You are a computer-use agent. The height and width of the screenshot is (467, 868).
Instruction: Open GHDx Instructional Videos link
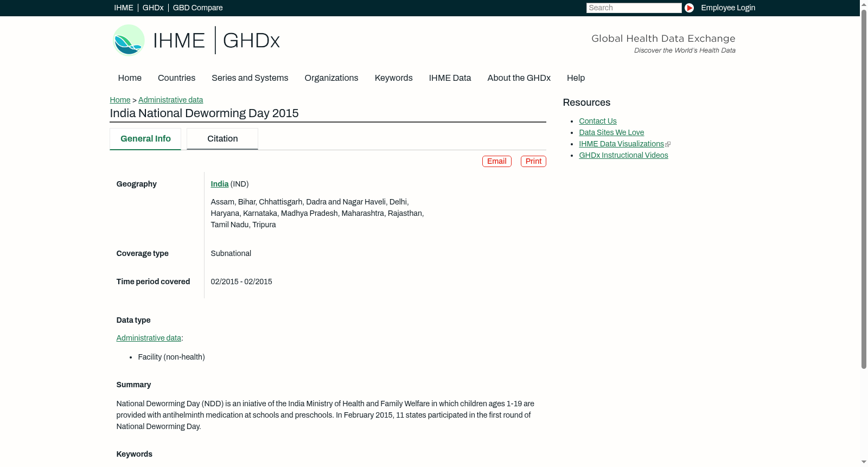[623, 155]
